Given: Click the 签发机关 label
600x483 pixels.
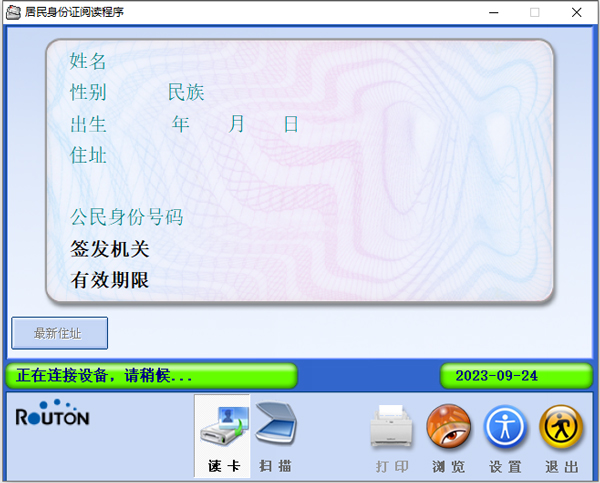Looking at the screenshot, I should (109, 249).
